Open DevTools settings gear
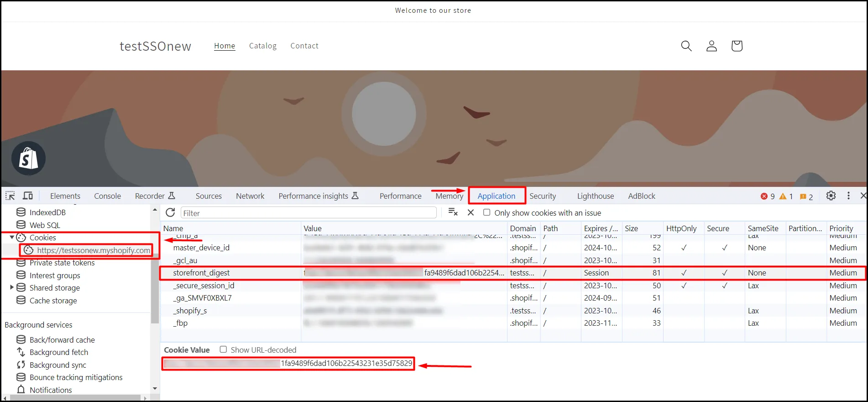868x402 pixels. (831, 196)
